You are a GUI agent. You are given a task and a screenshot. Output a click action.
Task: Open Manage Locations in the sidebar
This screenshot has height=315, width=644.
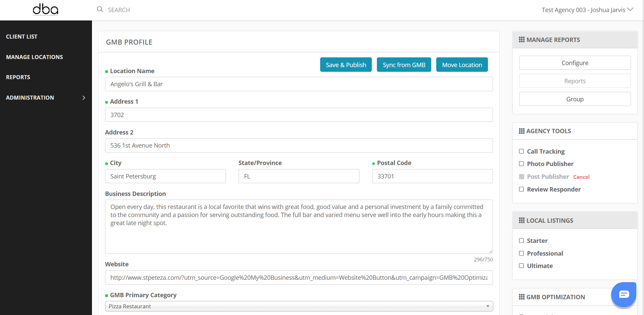click(x=34, y=57)
